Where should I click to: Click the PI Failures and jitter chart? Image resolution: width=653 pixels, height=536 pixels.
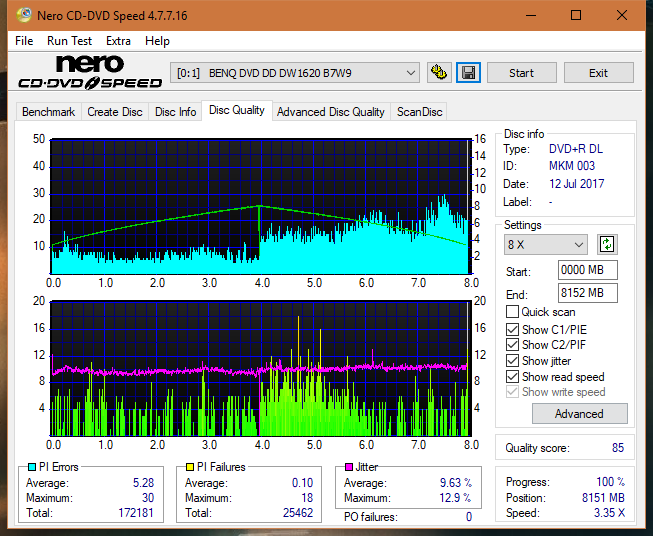click(261, 368)
